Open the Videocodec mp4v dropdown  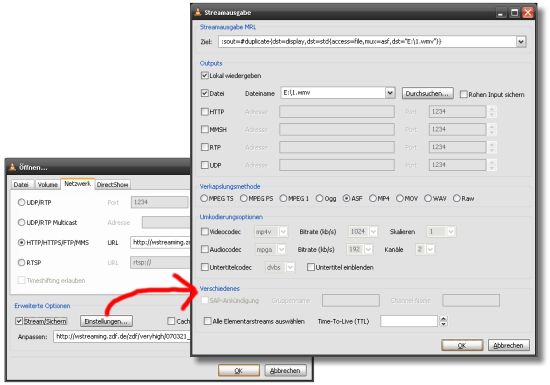[x=283, y=231]
